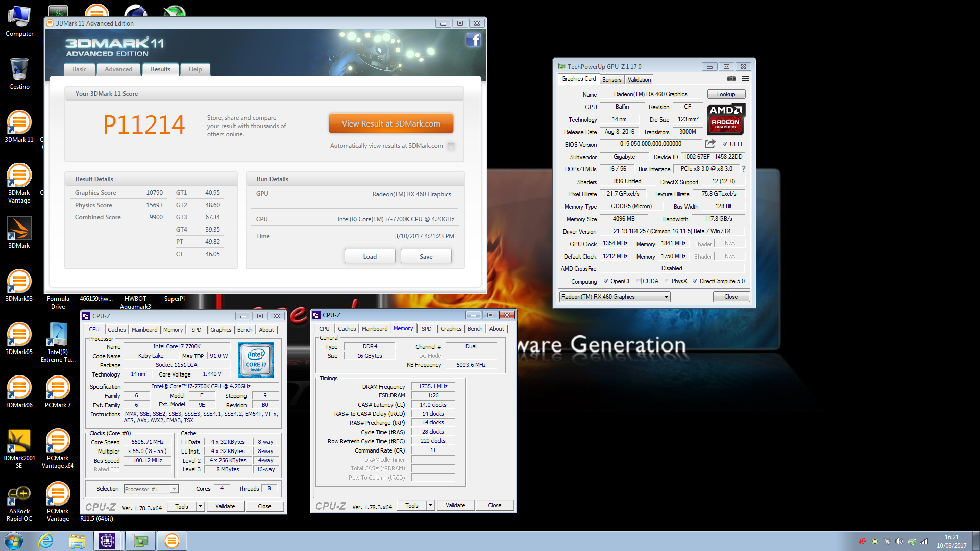Launch 3DMark06 desktop shortcut
980x551 pixels.
[19, 392]
